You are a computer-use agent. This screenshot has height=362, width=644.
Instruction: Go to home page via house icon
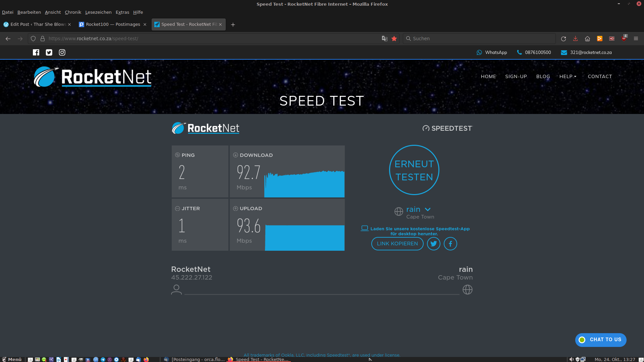pyautogui.click(x=587, y=39)
